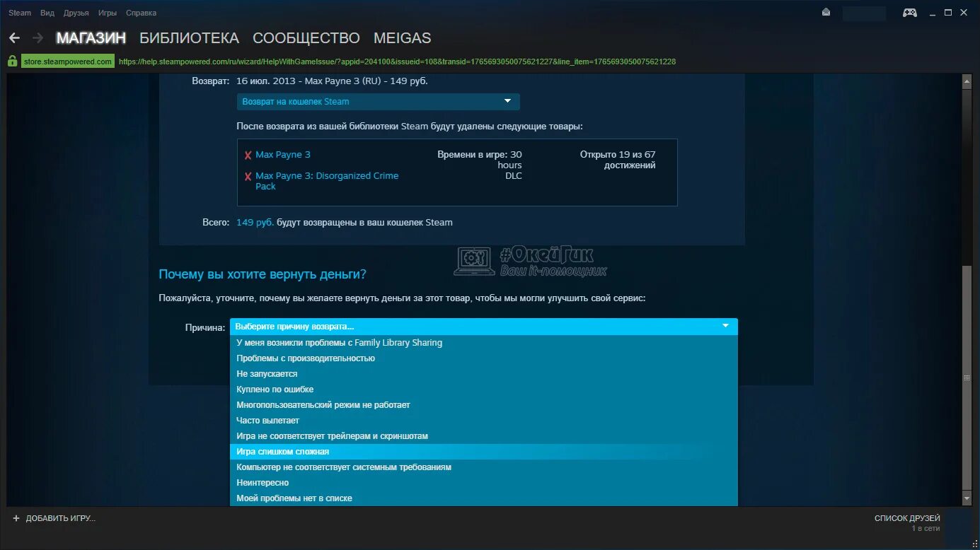Open СПИСОК ДРУЗЕЙ friends list
The height and width of the screenshot is (550, 980).
(x=907, y=518)
